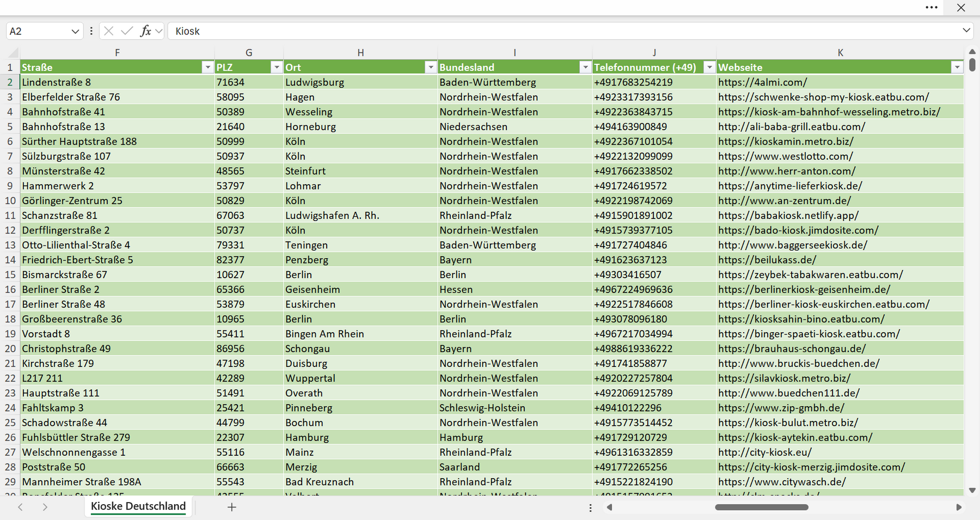
Task: Select the PLZ cell 21640
Action: tap(249, 126)
